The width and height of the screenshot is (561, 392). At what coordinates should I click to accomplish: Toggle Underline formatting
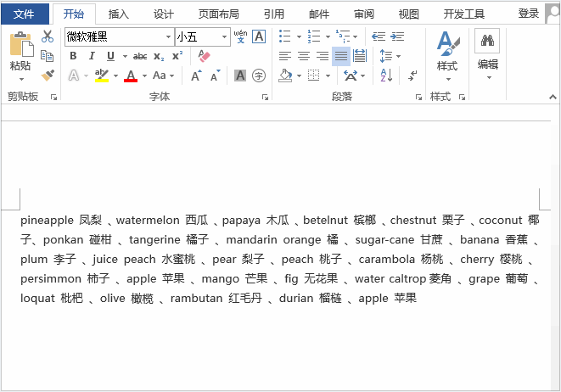click(x=110, y=56)
